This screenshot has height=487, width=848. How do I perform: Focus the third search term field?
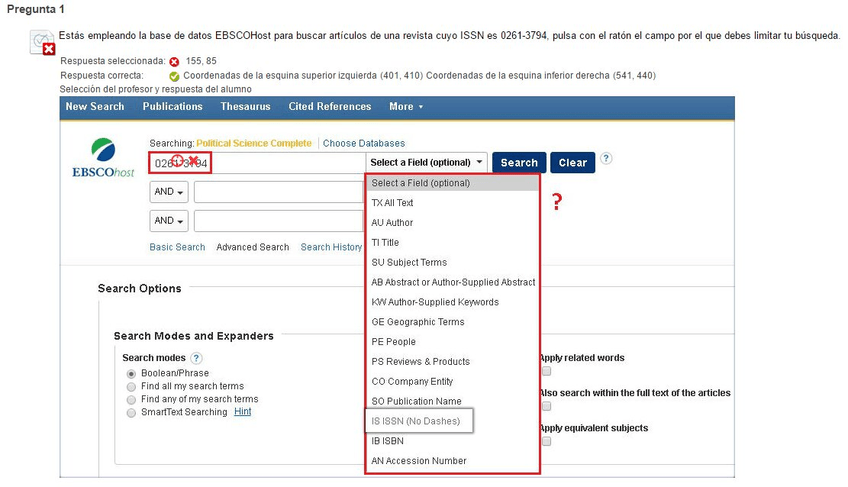pyautogui.click(x=280, y=221)
